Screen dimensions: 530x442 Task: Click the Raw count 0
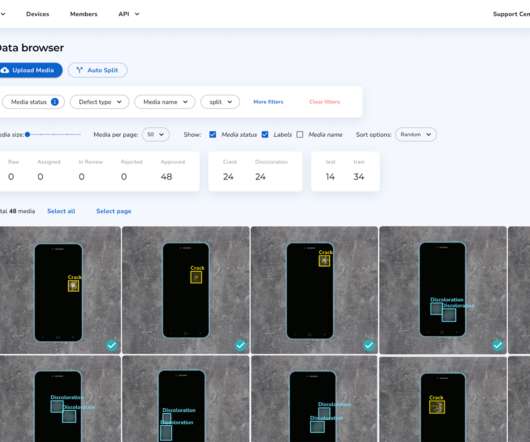(x=11, y=177)
